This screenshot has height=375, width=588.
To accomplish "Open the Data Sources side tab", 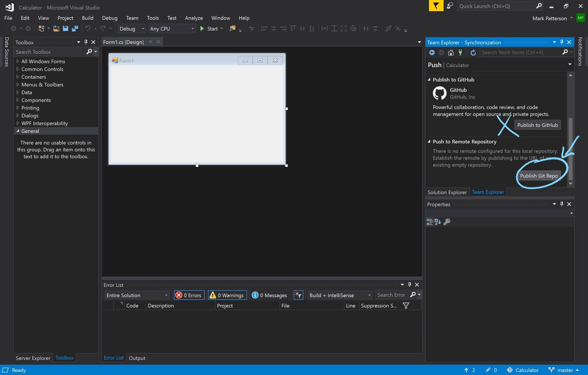I will point(6,52).
